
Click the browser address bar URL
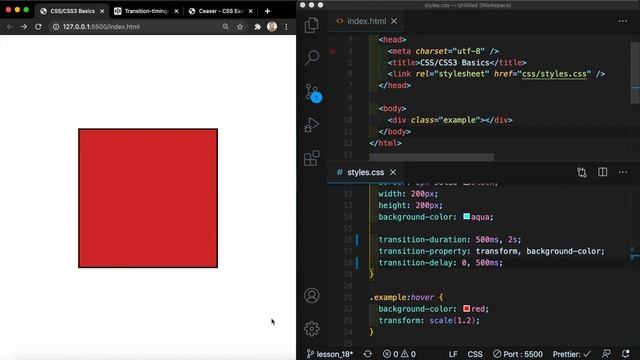(x=101, y=27)
